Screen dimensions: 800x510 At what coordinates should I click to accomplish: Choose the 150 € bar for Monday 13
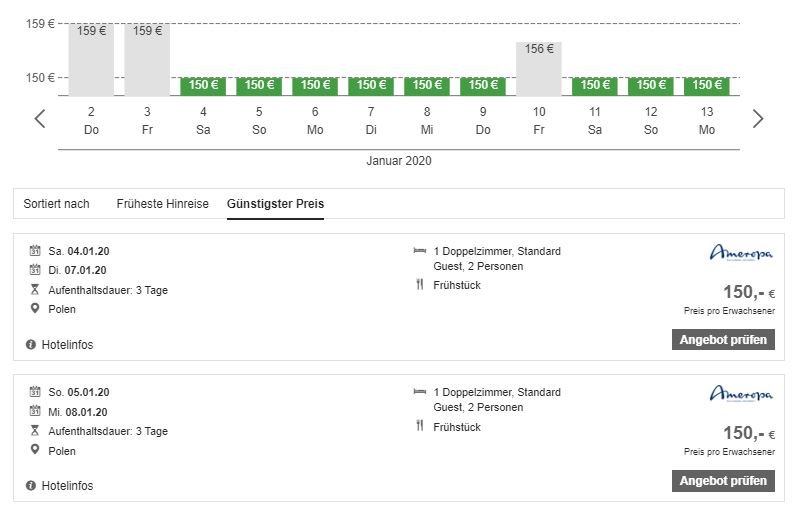[x=707, y=85]
